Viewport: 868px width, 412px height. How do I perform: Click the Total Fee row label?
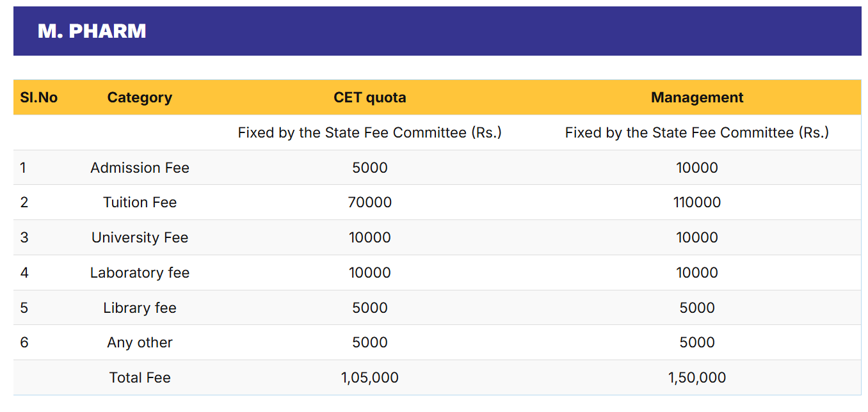pyautogui.click(x=140, y=377)
